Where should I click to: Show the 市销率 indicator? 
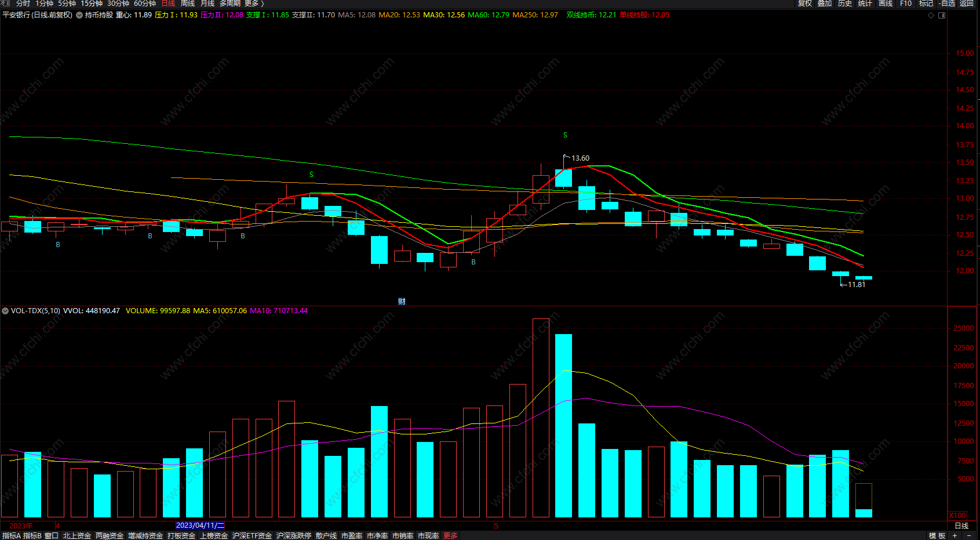(403, 536)
